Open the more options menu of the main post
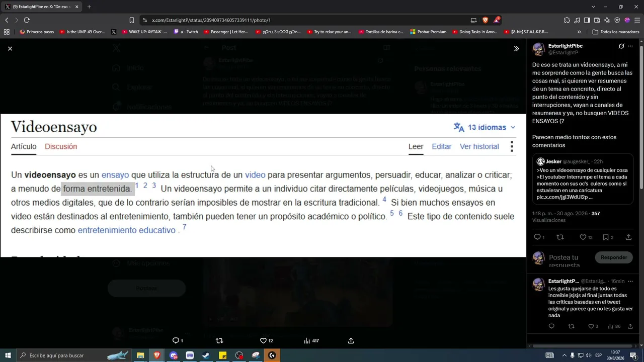 (x=630, y=46)
